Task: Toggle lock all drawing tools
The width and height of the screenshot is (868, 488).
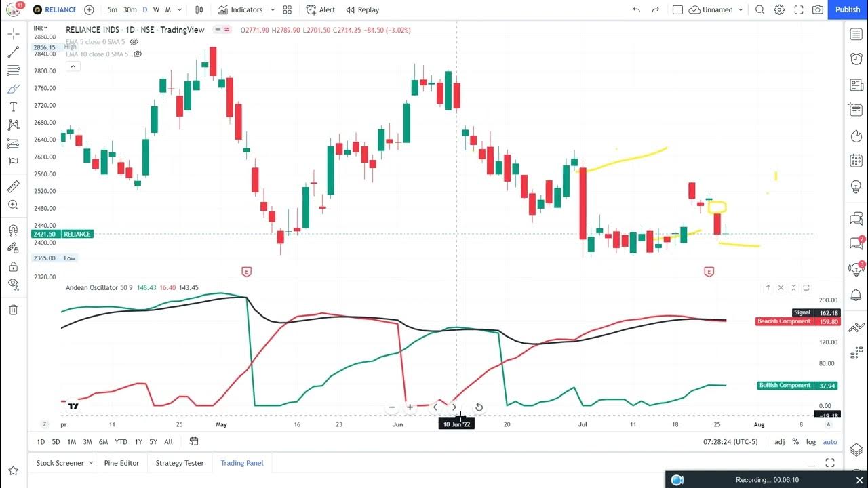Action: coord(14,266)
